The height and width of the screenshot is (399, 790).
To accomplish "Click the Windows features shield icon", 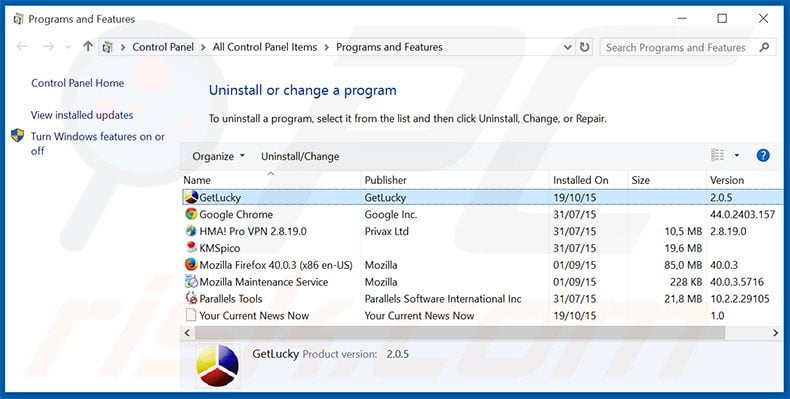I will 18,136.
